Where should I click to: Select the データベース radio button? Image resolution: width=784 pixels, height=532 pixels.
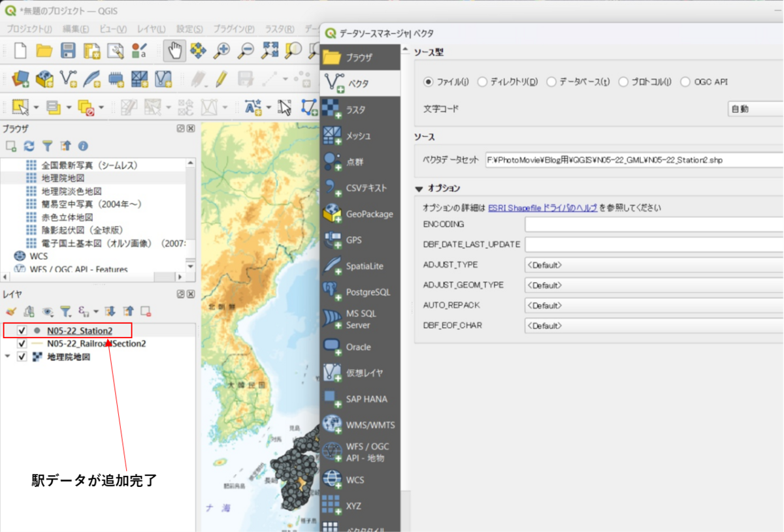(x=551, y=82)
